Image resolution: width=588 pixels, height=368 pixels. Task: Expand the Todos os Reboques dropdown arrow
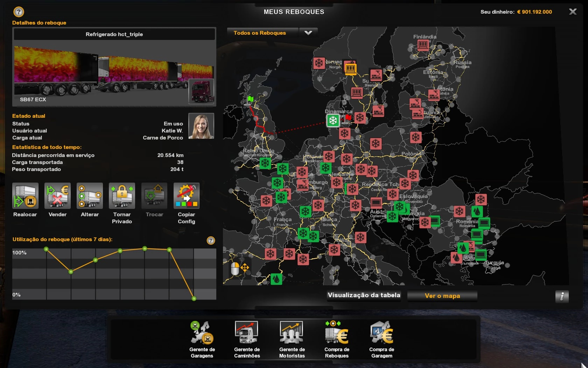coord(308,33)
